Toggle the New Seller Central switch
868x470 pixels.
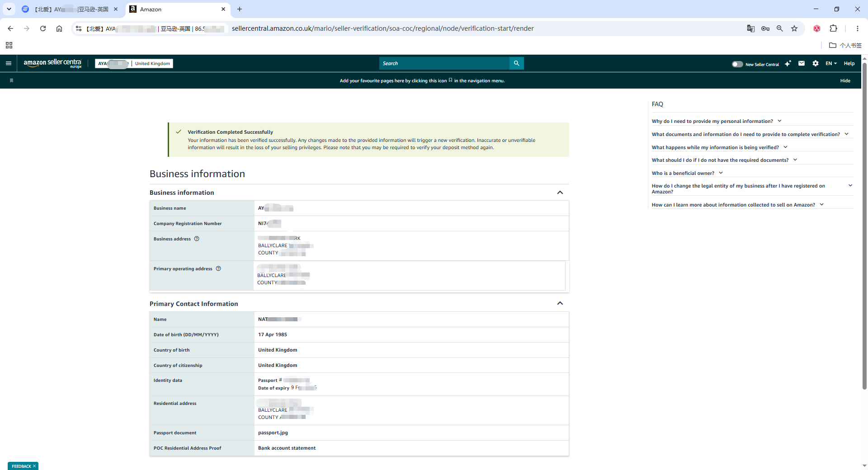click(737, 64)
